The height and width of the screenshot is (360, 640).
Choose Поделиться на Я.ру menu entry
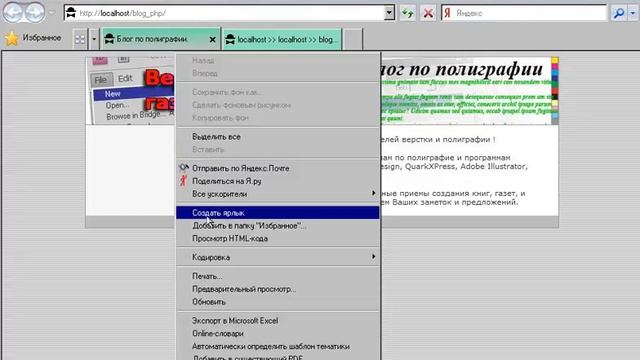[x=278, y=181]
